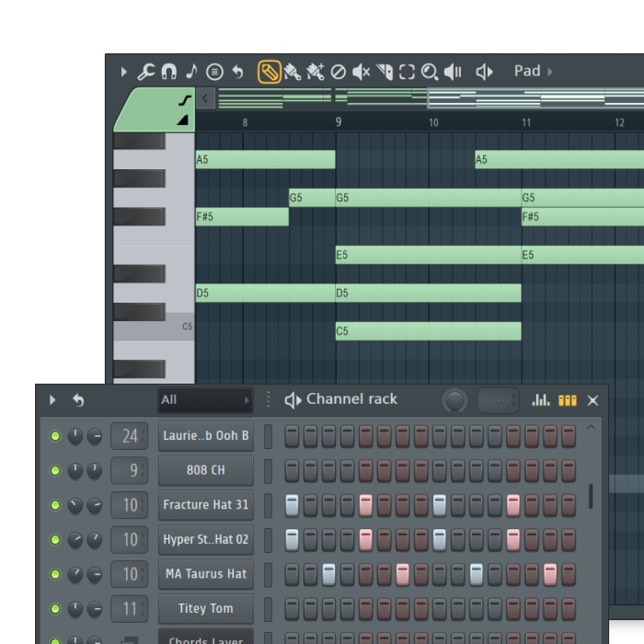Open the Fracture Hat 31 channel

(x=206, y=505)
